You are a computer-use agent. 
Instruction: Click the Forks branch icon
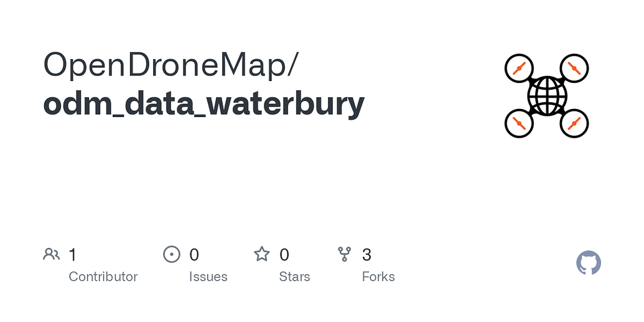344,254
